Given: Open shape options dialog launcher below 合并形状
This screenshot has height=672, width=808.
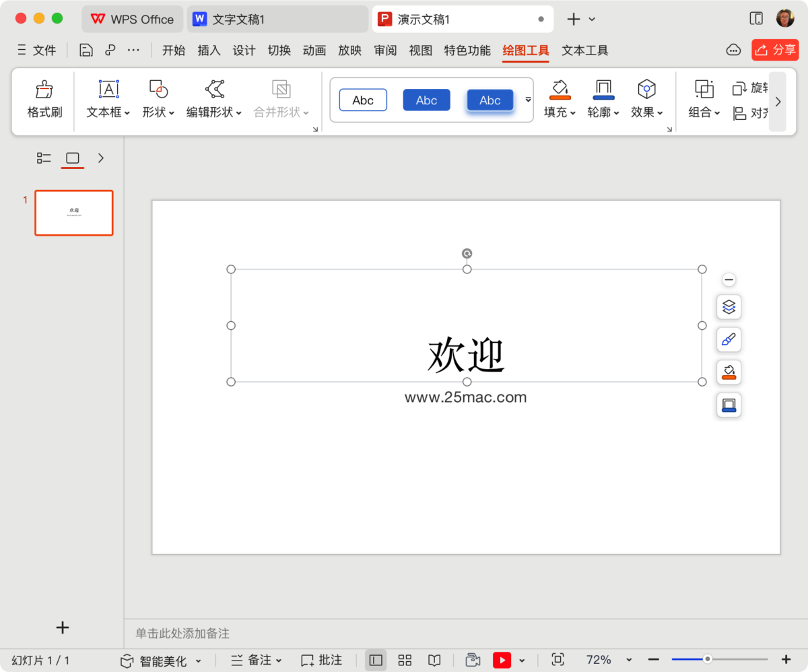Looking at the screenshot, I should [315, 129].
